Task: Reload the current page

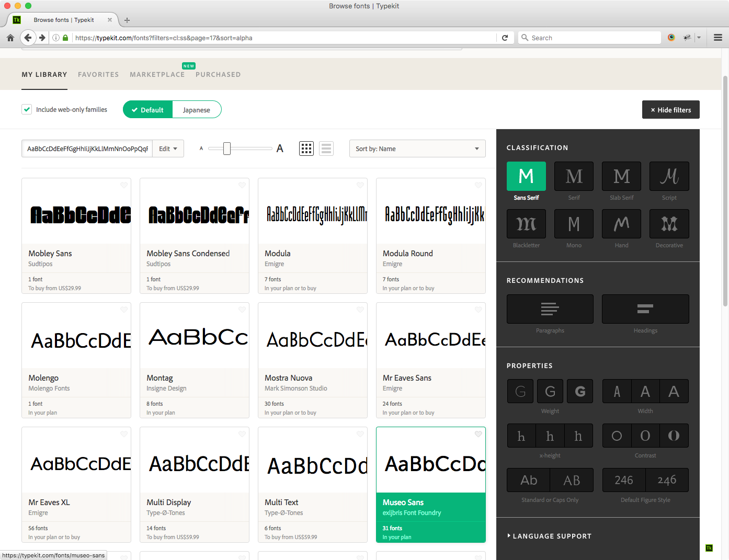Action: 505,38
